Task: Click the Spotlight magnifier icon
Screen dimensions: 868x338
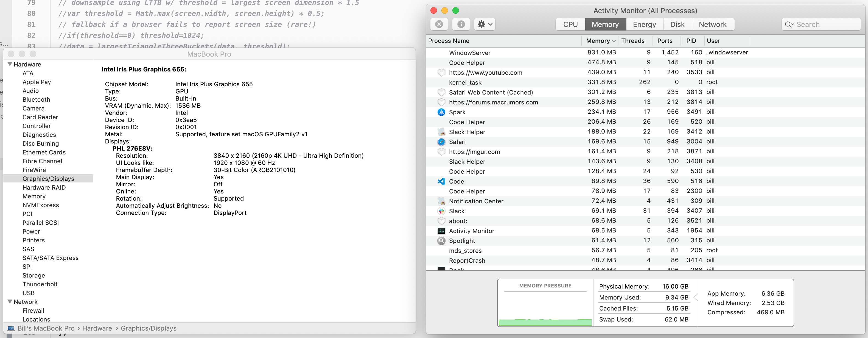Action: tap(441, 240)
